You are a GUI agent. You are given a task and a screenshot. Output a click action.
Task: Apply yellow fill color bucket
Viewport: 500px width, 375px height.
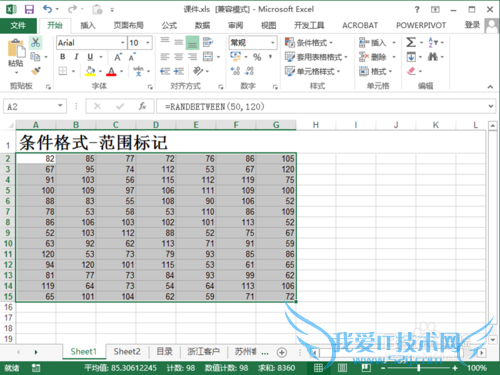90,71
